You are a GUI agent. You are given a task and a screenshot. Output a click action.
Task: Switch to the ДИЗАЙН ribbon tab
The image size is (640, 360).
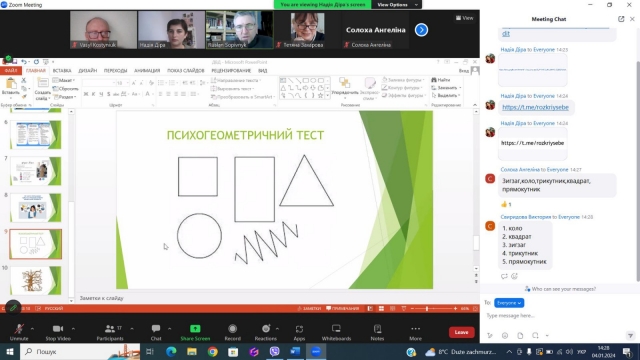coord(88,71)
